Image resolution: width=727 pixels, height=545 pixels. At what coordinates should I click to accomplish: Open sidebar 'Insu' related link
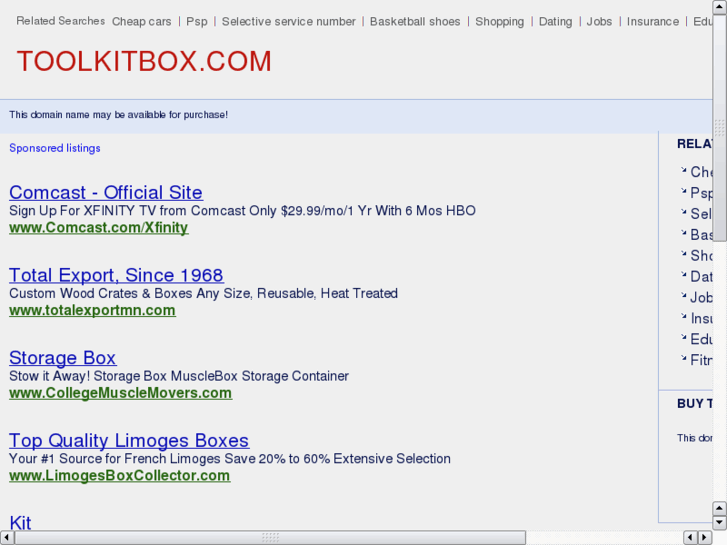(x=701, y=318)
